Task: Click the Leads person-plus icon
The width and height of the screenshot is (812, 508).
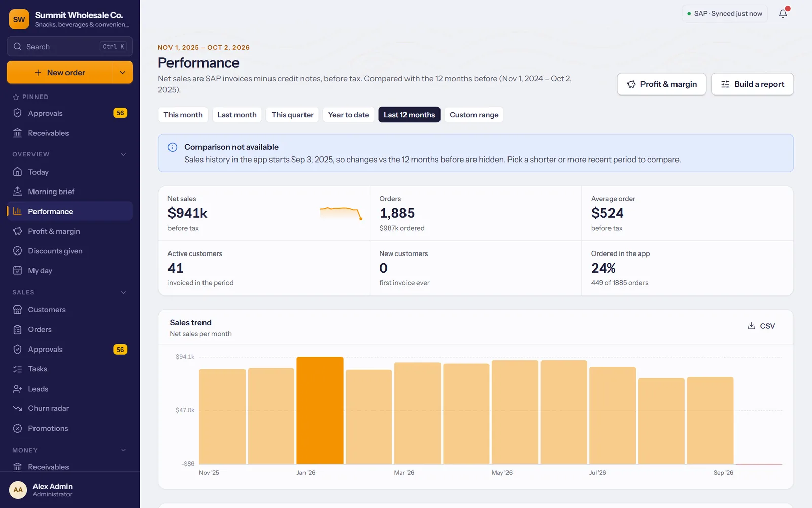Action: (x=17, y=389)
